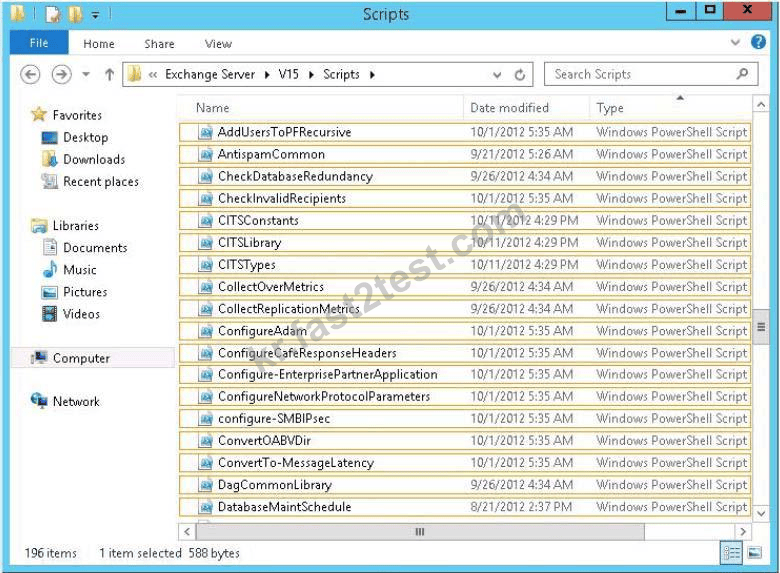780x573 pixels.
Task: Click the Forward navigation arrow
Action: (61, 75)
